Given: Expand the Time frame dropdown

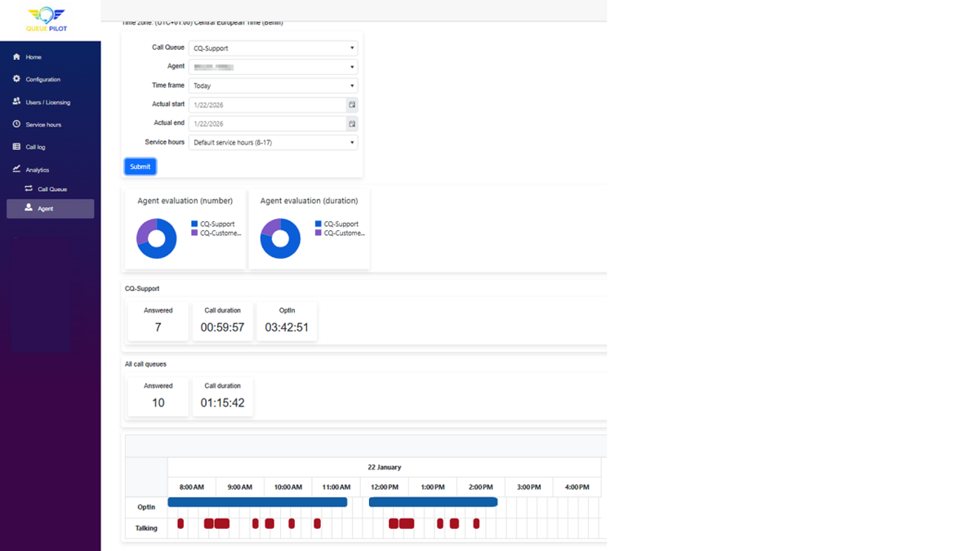Looking at the screenshot, I should [x=273, y=85].
